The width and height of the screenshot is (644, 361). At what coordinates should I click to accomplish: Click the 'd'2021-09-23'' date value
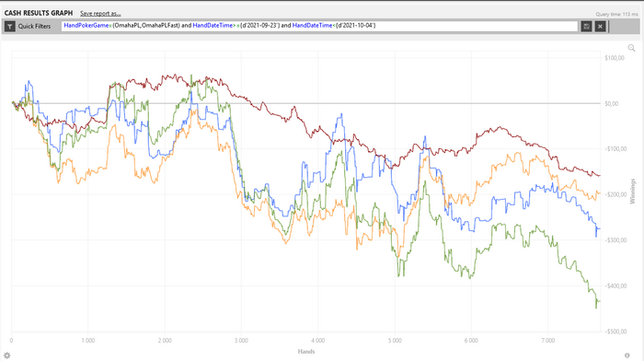[x=260, y=26]
